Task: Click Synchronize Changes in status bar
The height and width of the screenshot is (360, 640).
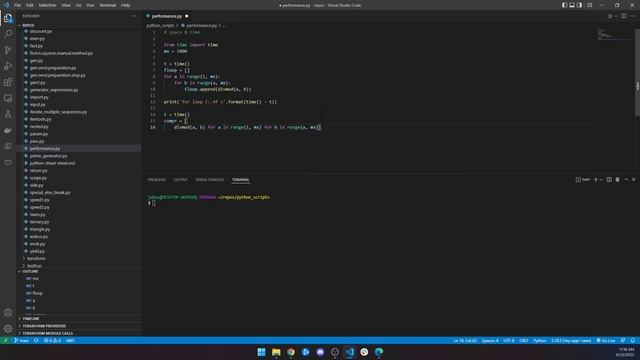Action: pyautogui.click(x=36, y=340)
